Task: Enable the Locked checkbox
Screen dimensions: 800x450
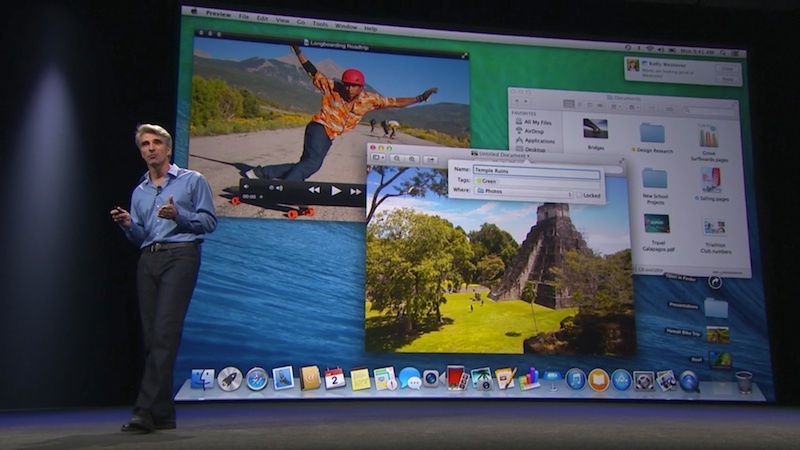Action: click(x=578, y=195)
